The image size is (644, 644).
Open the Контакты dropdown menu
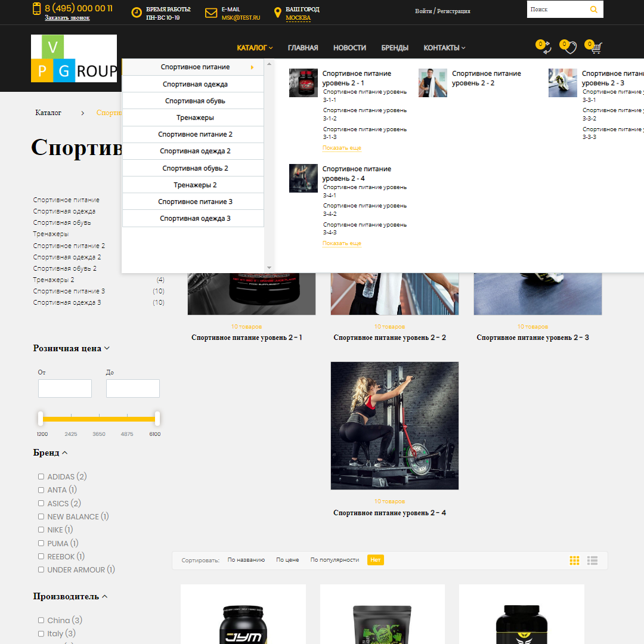444,48
